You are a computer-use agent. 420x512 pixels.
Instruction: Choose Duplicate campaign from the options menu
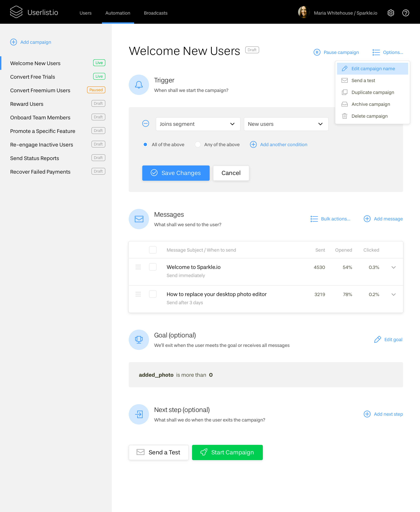click(373, 92)
